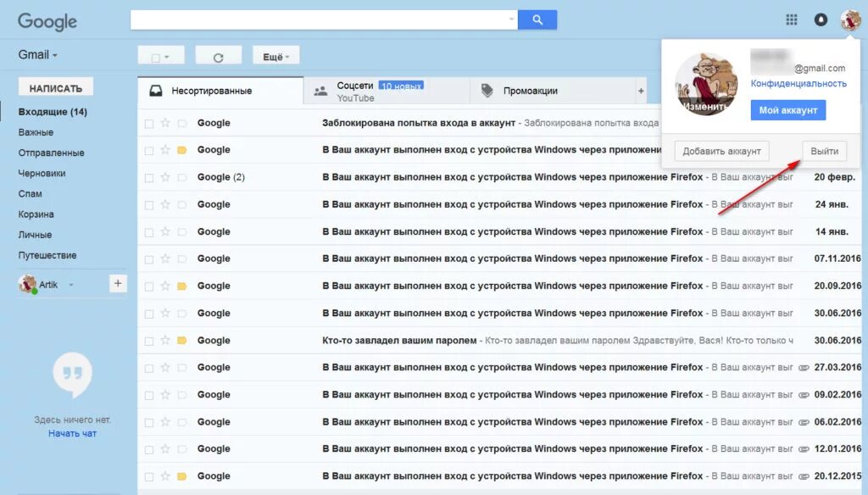Tick checkbox for Кто-то завладел вашим паролем email
Screen dimensions: 868x495
pyautogui.click(x=149, y=341)
